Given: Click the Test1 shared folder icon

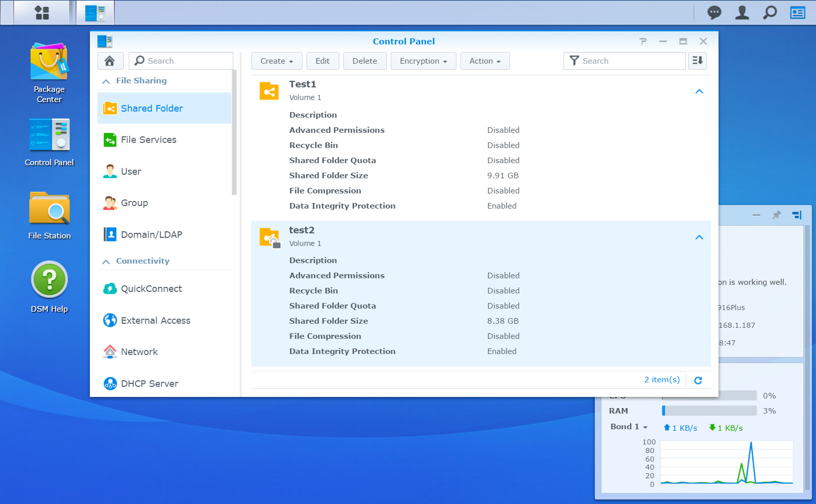Looking at the screenshot, I should [269, 91].
